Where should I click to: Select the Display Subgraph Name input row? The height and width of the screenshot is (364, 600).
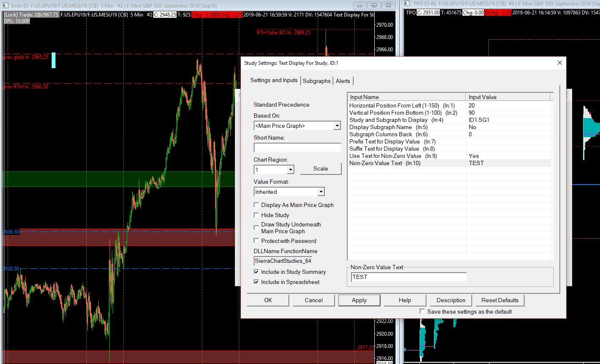tap(406, 127)
